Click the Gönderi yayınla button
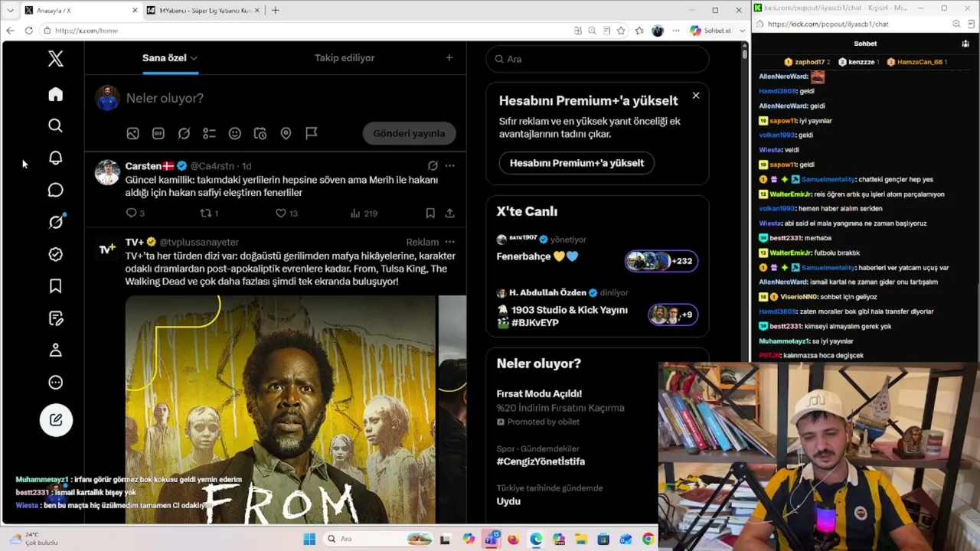This screenshot has height=551, width=980. (409, 133)
